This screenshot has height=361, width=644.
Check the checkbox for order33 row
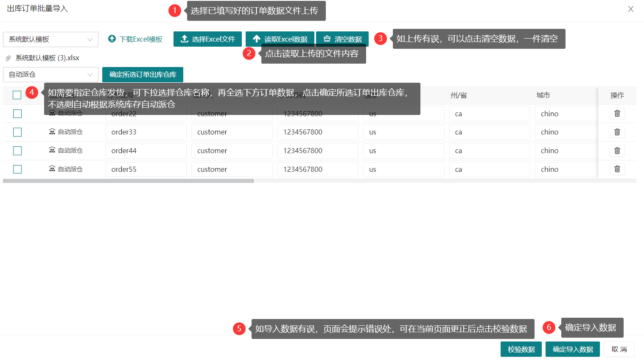[17, 132]
